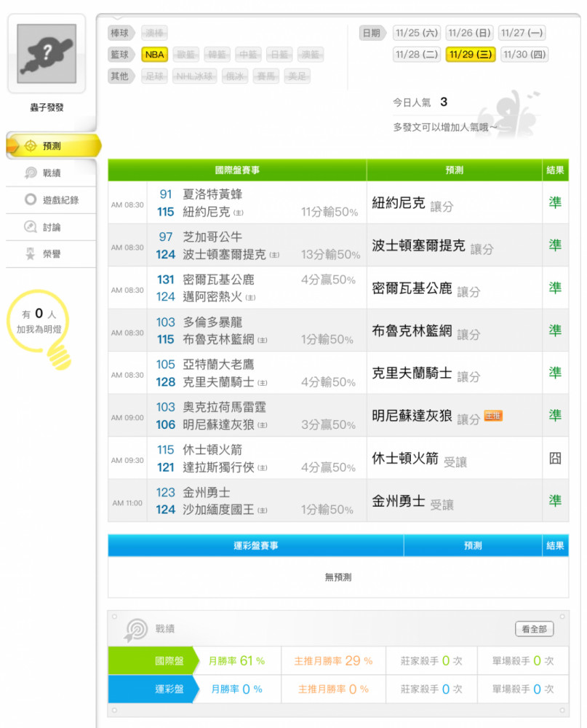Select the 日籃 basketball filter
The height and width of the screenshot is (728, 587).
pos(279,55)
